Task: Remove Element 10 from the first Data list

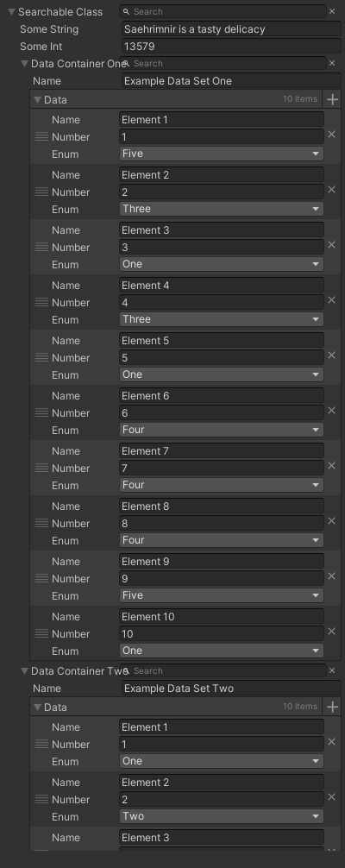Action: [x=332, y=631]
